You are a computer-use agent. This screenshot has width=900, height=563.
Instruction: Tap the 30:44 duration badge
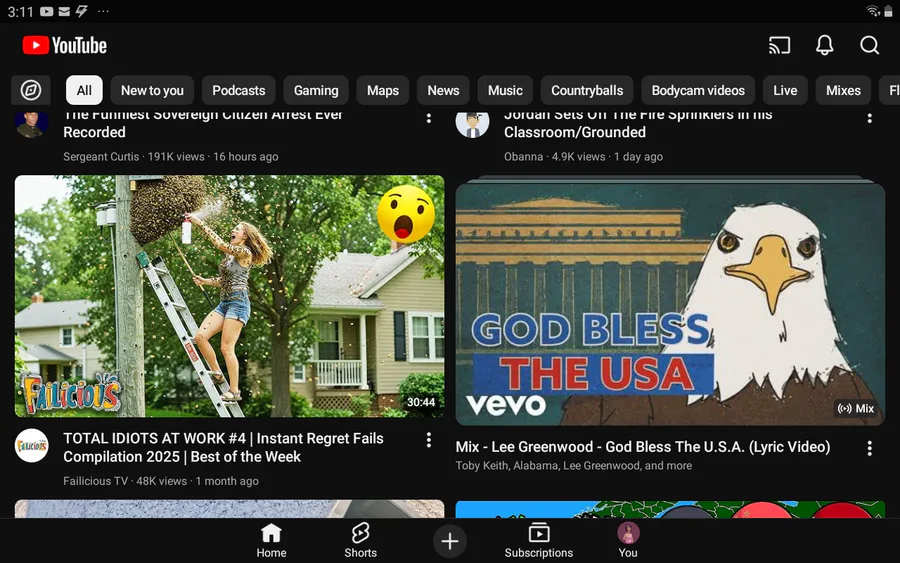point(421,402)
